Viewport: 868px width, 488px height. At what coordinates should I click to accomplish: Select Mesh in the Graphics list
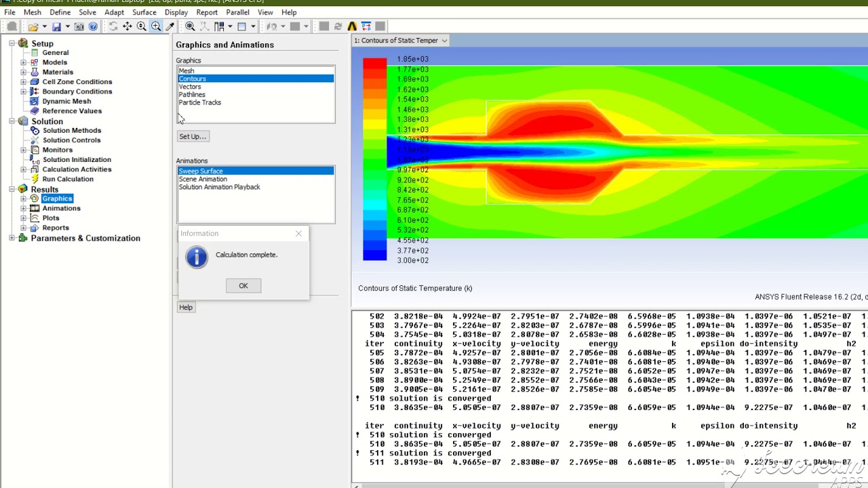(x=256, y=70)
